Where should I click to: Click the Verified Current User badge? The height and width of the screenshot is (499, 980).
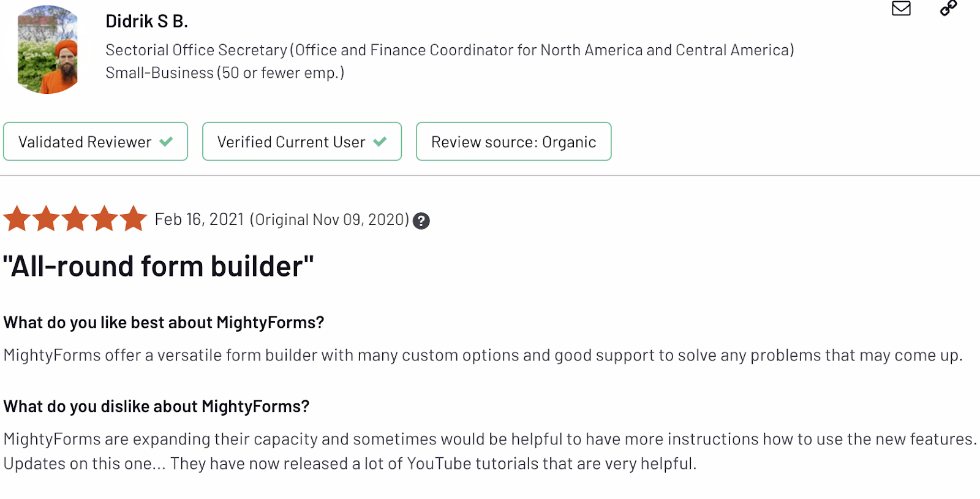click(x=302, y=142)
